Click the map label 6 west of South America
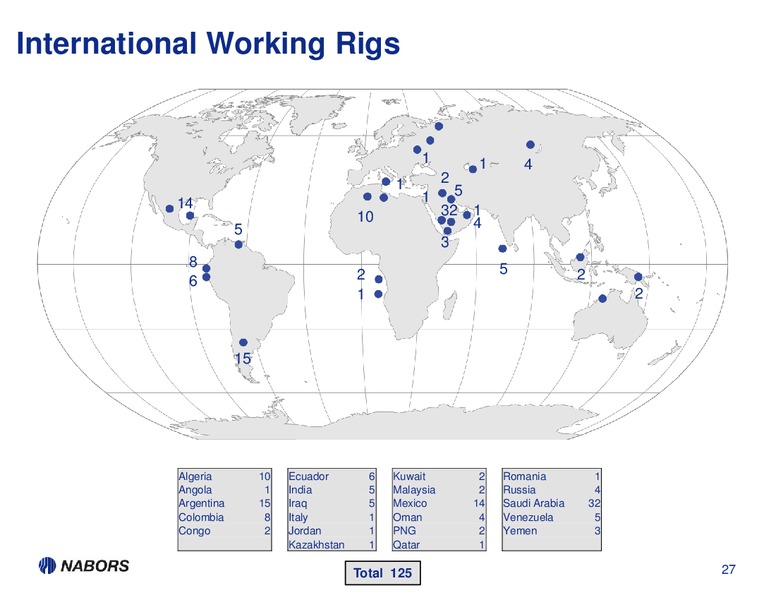 [x=193, y=281]
